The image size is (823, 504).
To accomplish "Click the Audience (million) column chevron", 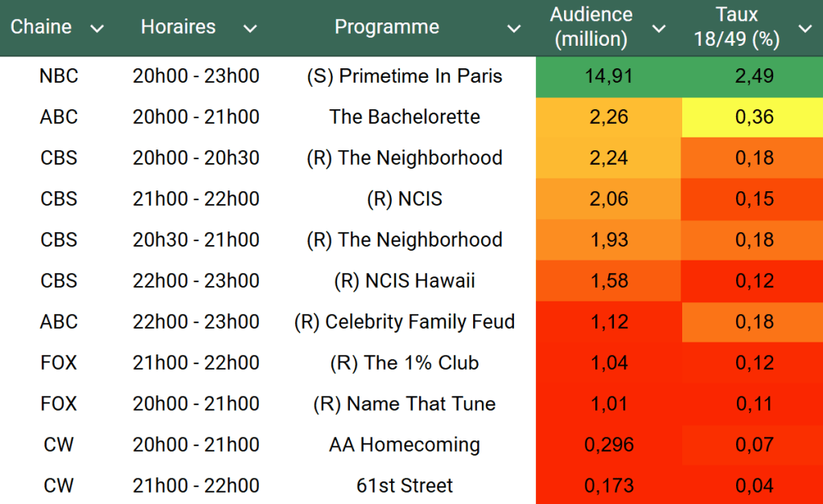I will pyautogui.click(x=659, y=29).
